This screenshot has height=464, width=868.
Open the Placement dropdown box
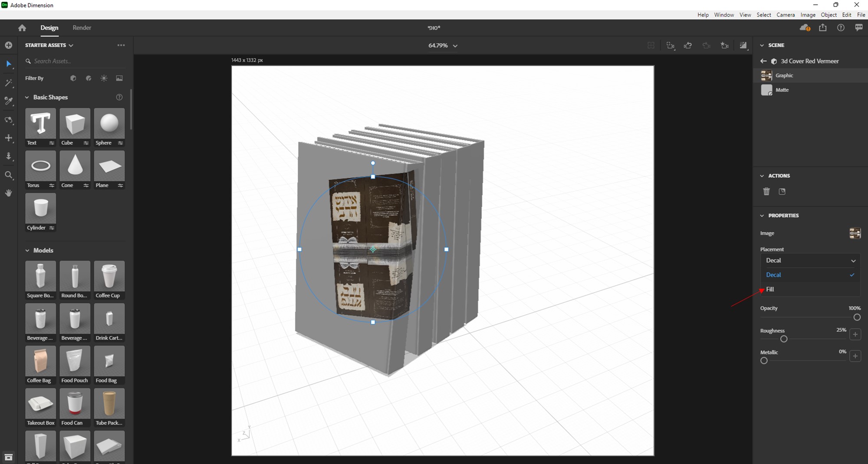[x=810, y=261]
